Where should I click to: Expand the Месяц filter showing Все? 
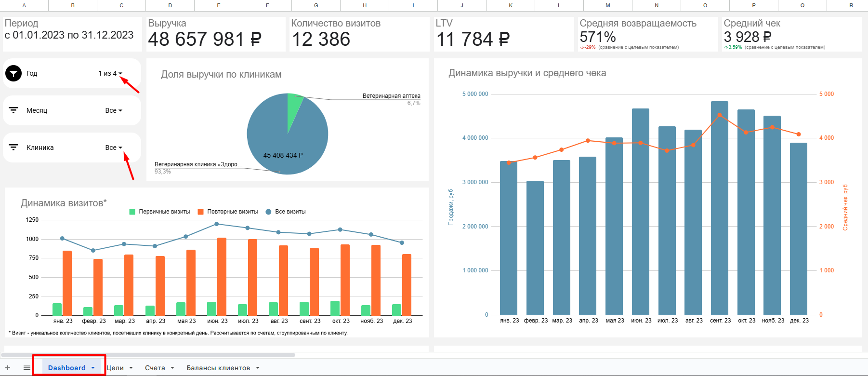[x=114, y=110]
